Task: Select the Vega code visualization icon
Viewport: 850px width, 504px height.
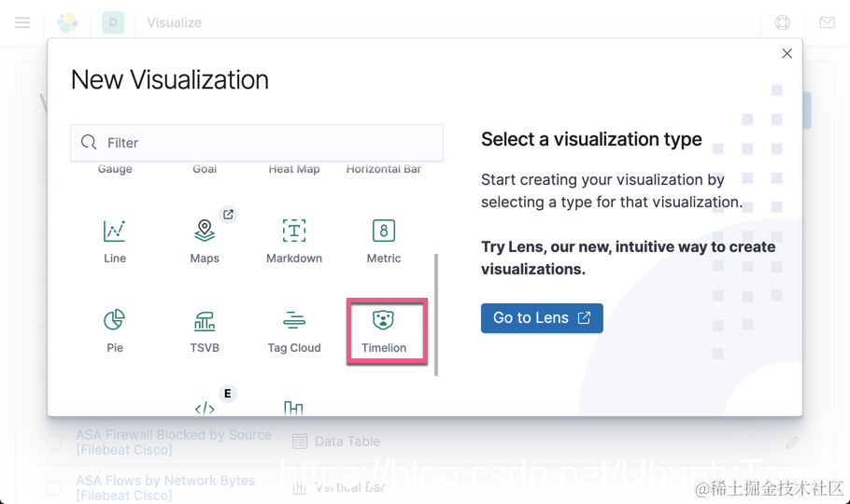Action: tap(205, 408)
